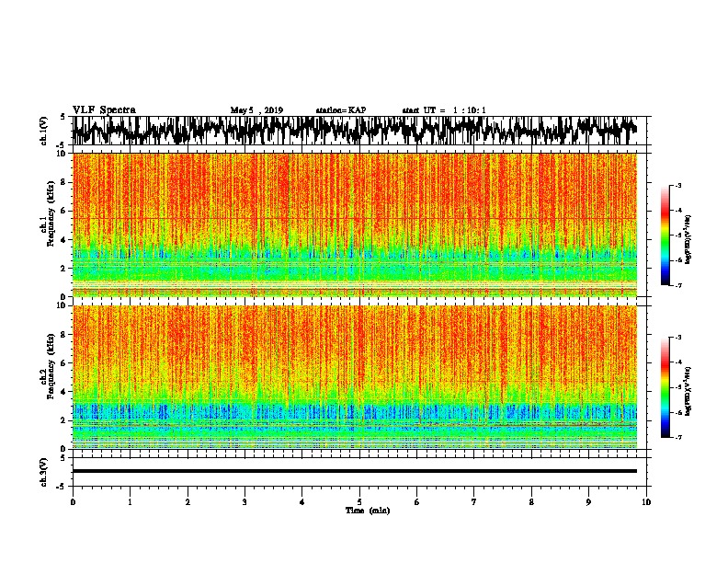Click time axis tick label "5"
The image size is (728, 563).
coord(359,502)
